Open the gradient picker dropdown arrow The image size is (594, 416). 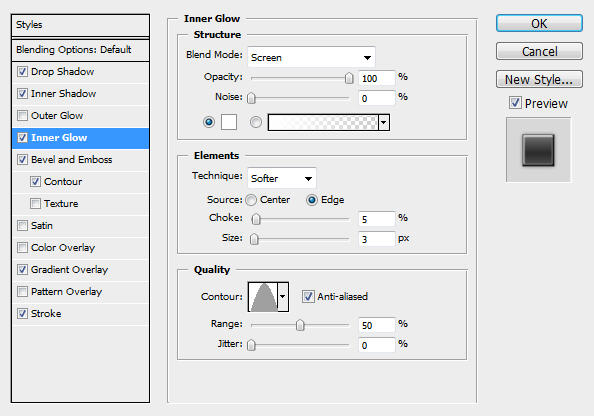pos(384,122)
